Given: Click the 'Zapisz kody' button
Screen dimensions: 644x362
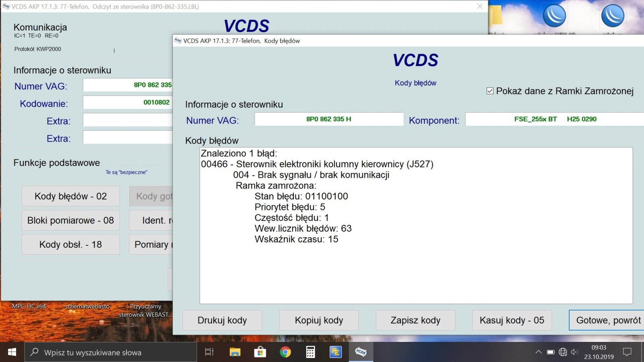Looking at the screenshot, I should point(415,320).
